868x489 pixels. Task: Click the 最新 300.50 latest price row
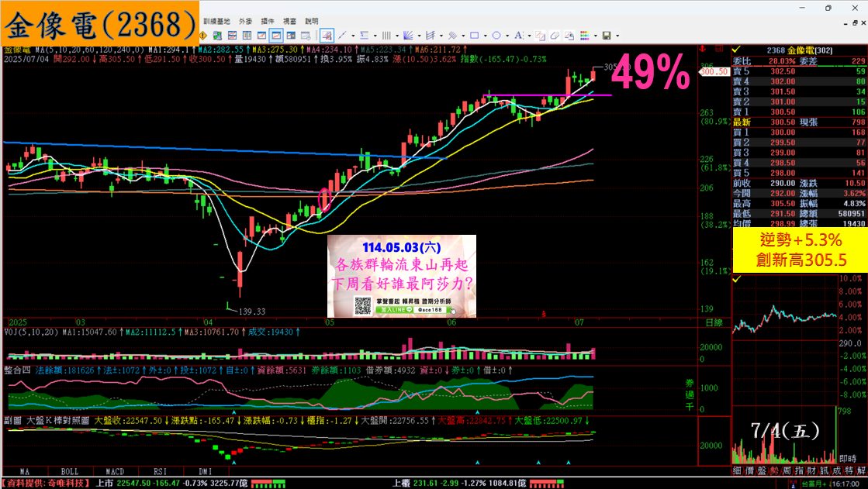tap(800, 122)
